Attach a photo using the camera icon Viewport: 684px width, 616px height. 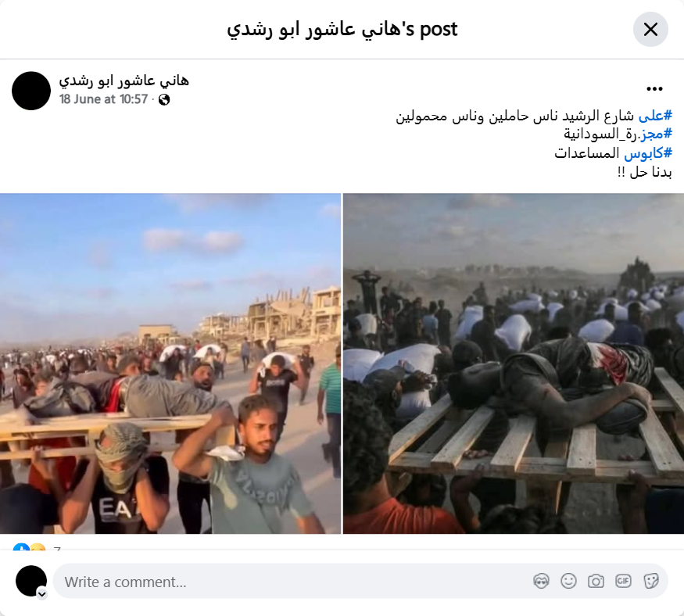(596, 581)
